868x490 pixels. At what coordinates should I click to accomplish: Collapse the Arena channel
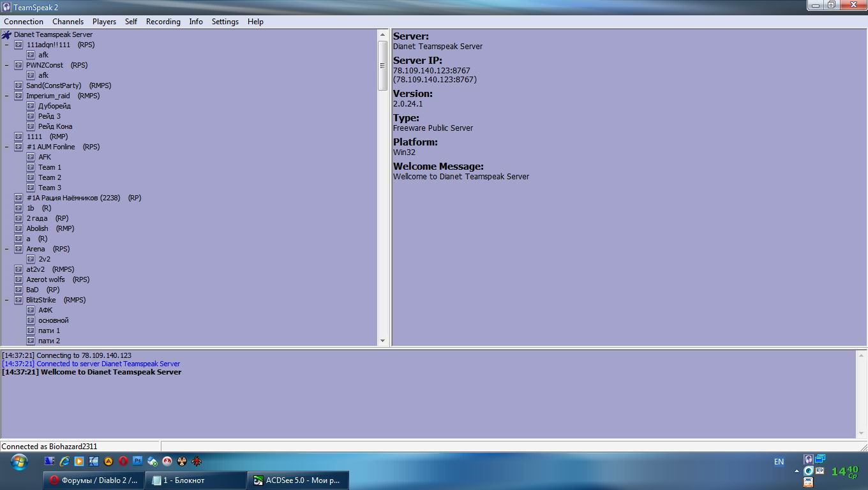click(x=7, y=249)
